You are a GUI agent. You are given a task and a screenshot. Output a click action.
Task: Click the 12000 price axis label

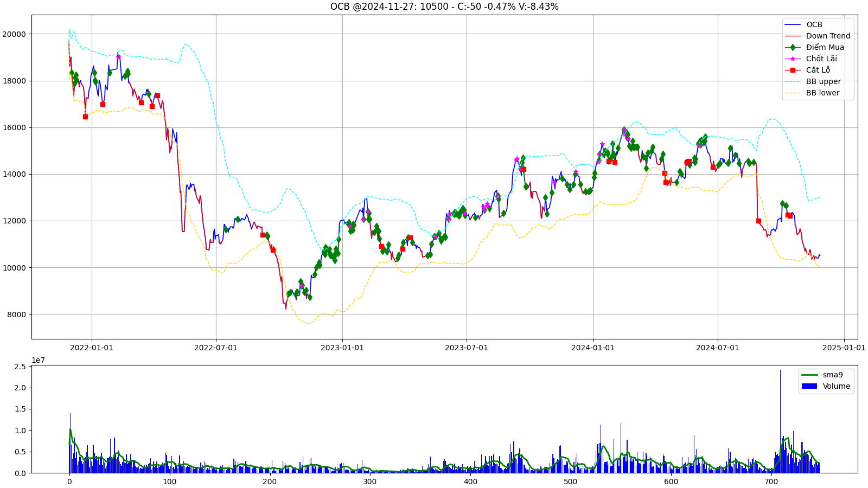click(x=14, y=221)
